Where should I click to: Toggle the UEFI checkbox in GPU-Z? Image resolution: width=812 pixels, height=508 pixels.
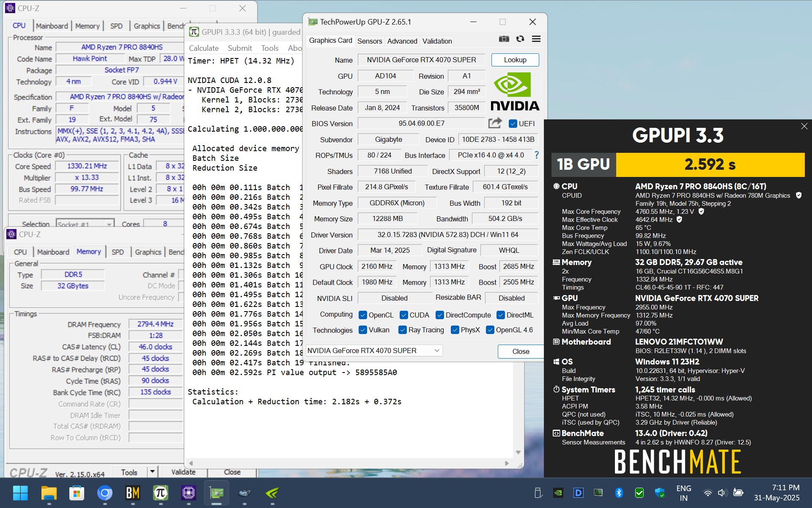(513, 124)
